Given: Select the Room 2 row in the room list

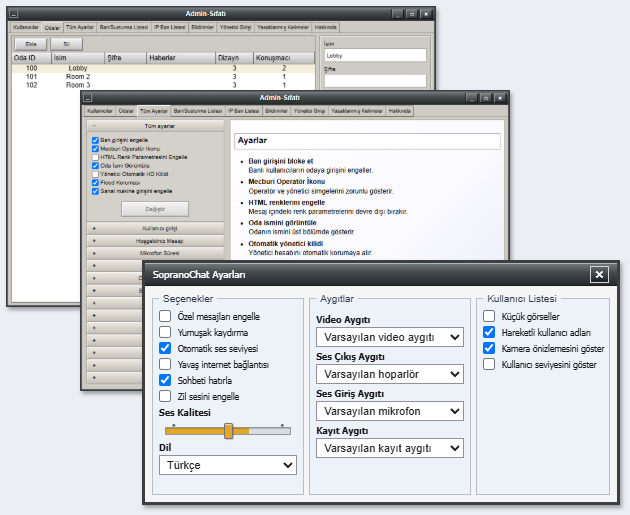Looking at the screenshot, I should point(163,77).
